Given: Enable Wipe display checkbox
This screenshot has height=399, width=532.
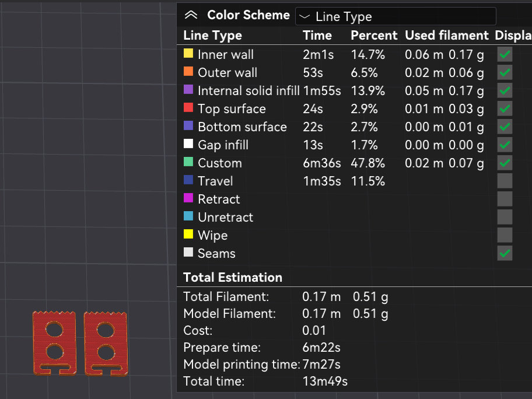Looking at the screenshot, I should [505, 235].
